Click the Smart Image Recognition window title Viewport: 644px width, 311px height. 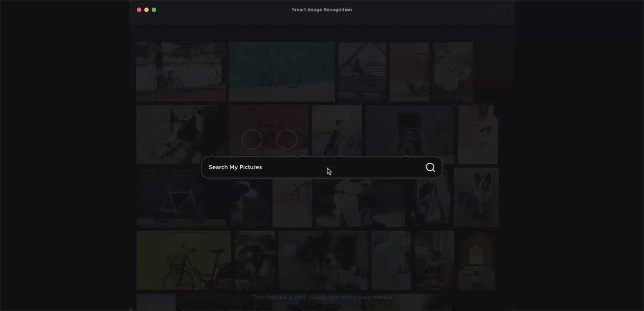[x=322, y=10]
